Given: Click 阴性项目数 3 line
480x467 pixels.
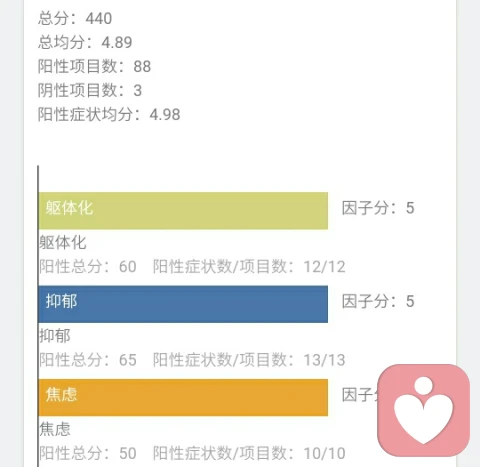Looking at the screenshot, I should [x=90, y=90].
